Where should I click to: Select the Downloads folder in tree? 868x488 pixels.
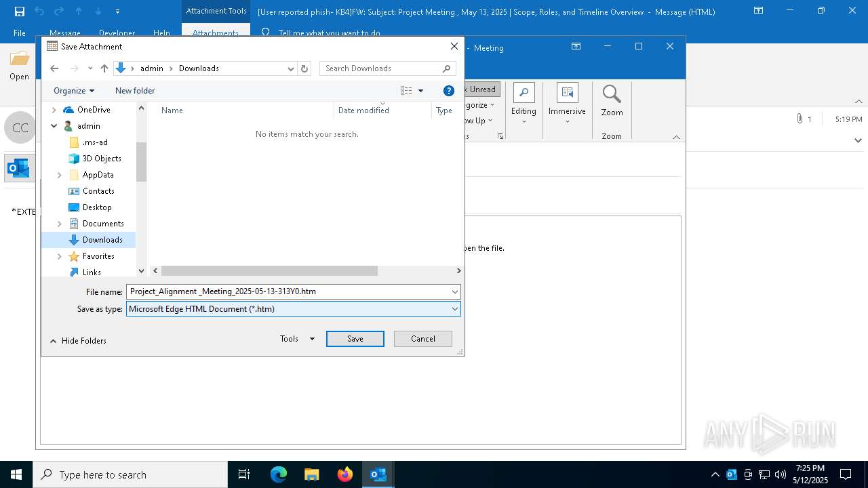pyautogui.click(x=102, y=240)
